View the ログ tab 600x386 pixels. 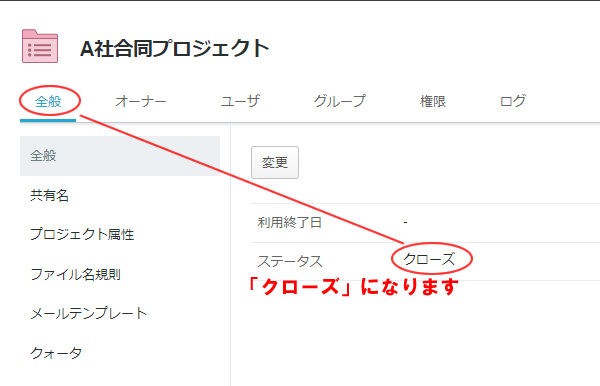pos(513,101)
